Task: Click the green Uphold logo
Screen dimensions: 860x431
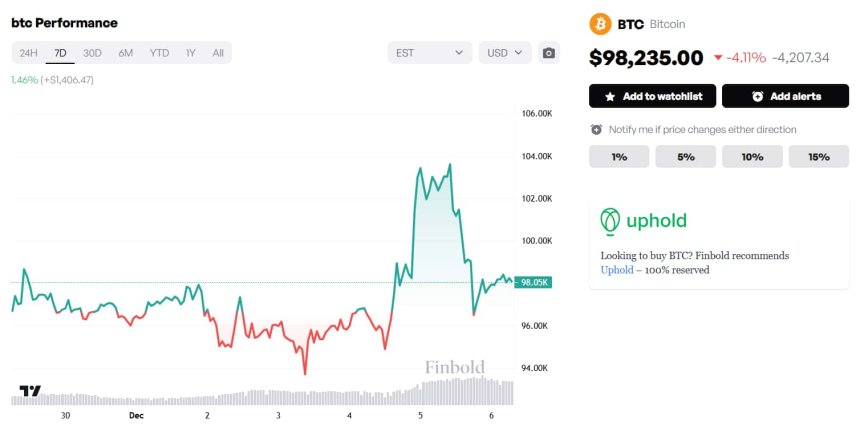Action: (610, 221)
